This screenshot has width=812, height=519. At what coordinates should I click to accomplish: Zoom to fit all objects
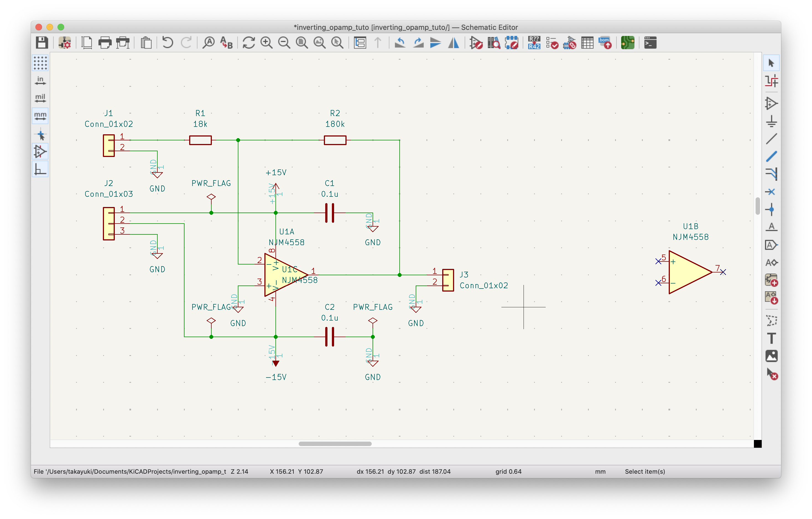click(319, 43)
